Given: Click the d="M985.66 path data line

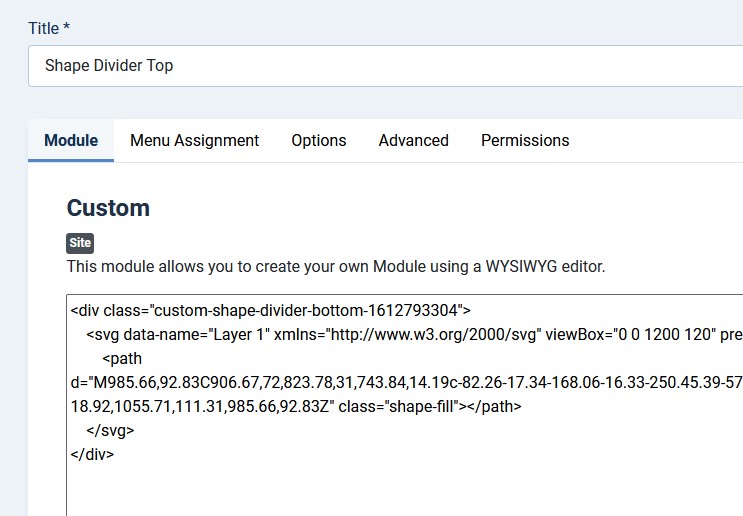Looking at the screenshot, I should click(407, 382).
